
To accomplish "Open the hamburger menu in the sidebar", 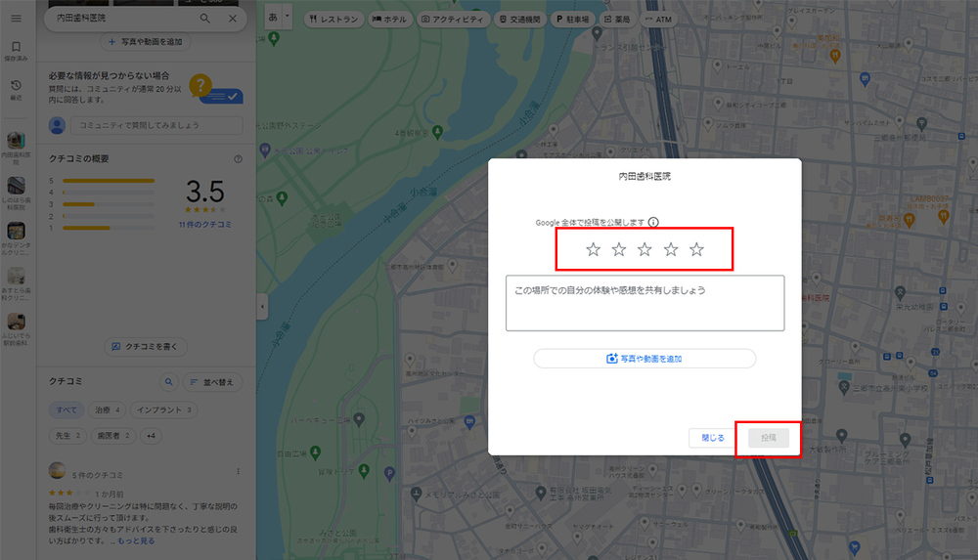I will pos(16,19).
